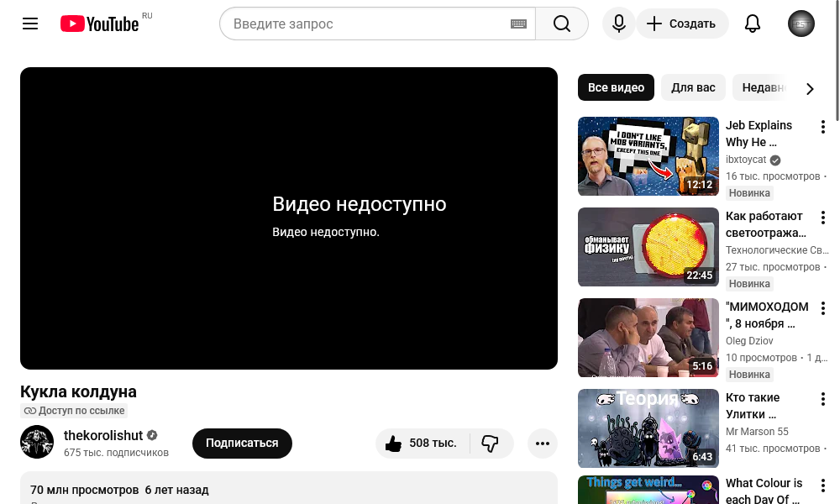This screenshot has height=504, width=840.
Task: Open options for Jeb Explains video
Action: (823, 127)
